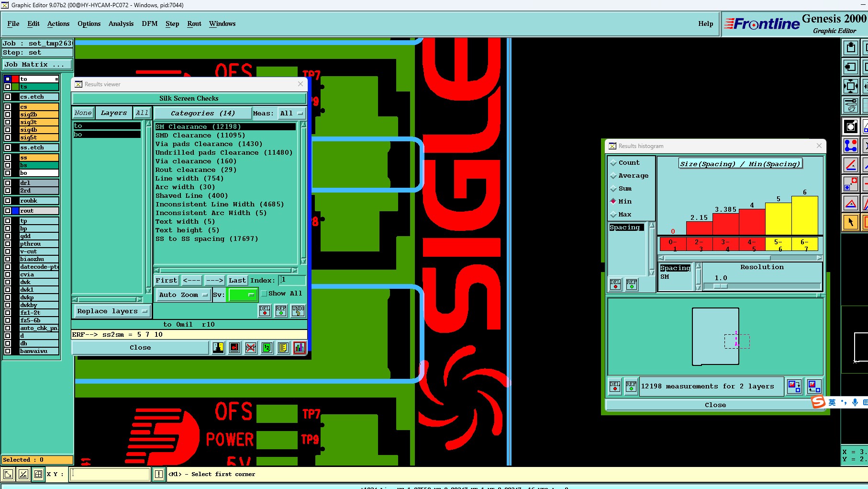Click the categories list scroll-down arrow
Image resolution: width=868 pixels, height=489 pixels.
[x=303, y=261]
